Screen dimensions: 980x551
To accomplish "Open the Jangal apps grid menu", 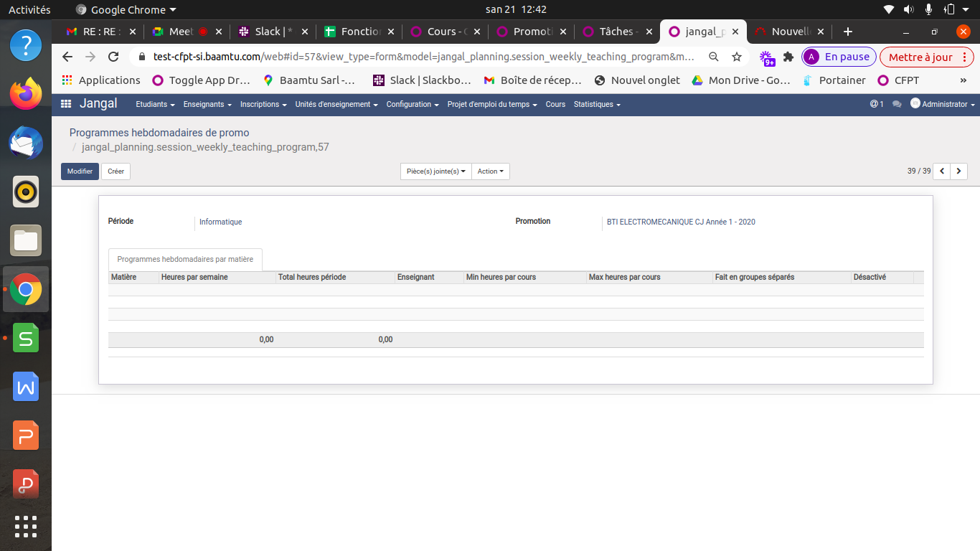I will pos(66,104).
